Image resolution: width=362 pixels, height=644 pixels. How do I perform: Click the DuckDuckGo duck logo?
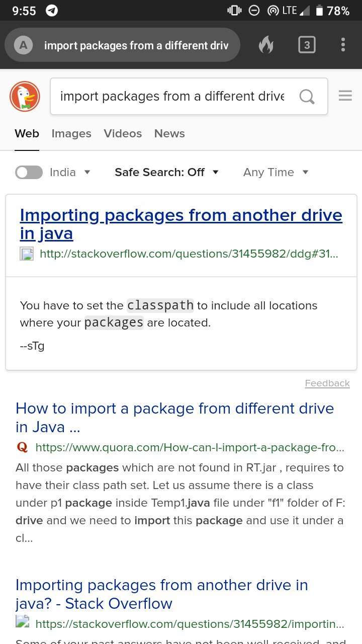(25, 96)
